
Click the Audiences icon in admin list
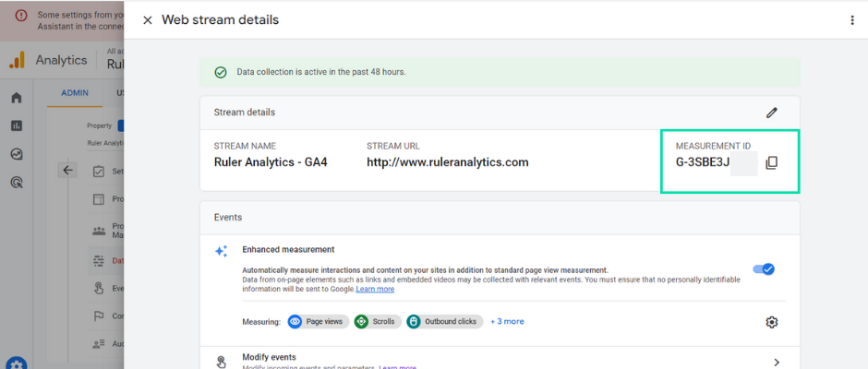click(x=99, y=344)
